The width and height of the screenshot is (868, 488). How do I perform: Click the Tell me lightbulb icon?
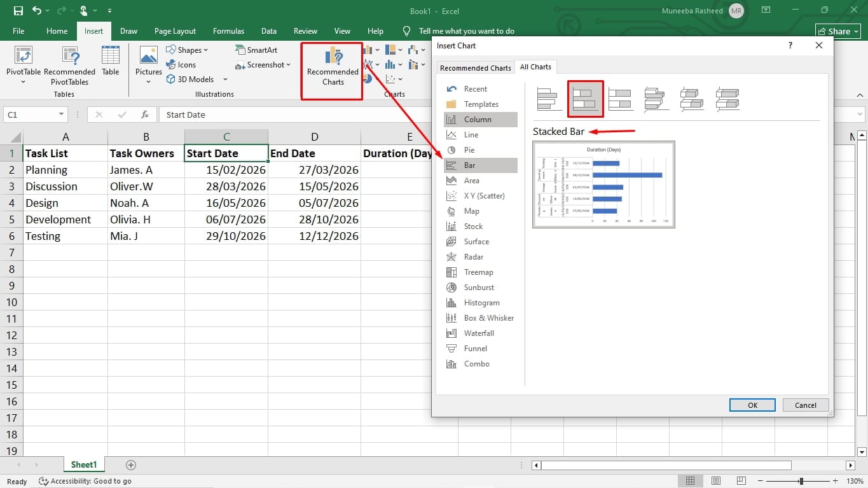coord(407,31)
